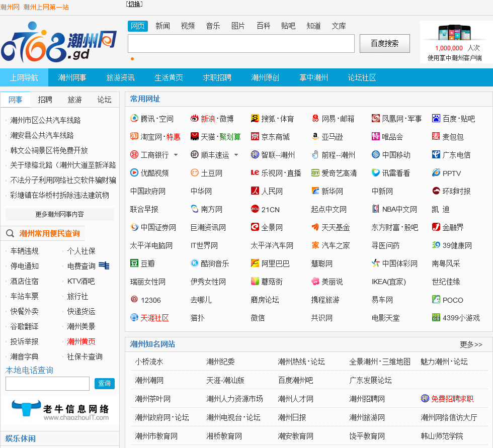Open 潮州市区公共汽车线路 news item
Viewport: 493px width, 448px height.
pyautogui.click(x=45, y=120)
